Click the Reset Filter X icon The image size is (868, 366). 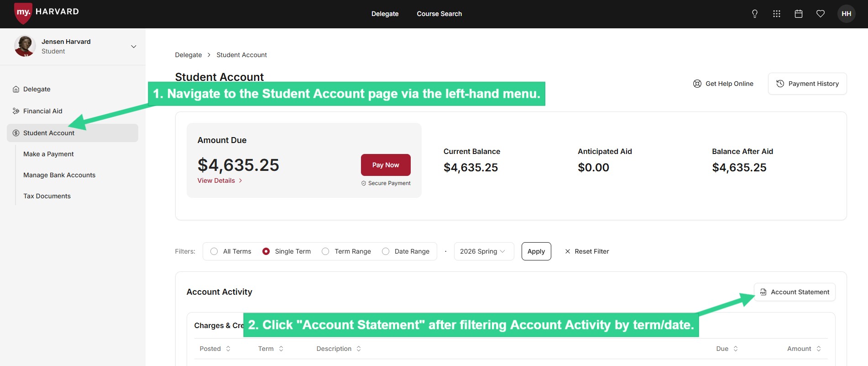pyautogui.click(x=568, y=251)
